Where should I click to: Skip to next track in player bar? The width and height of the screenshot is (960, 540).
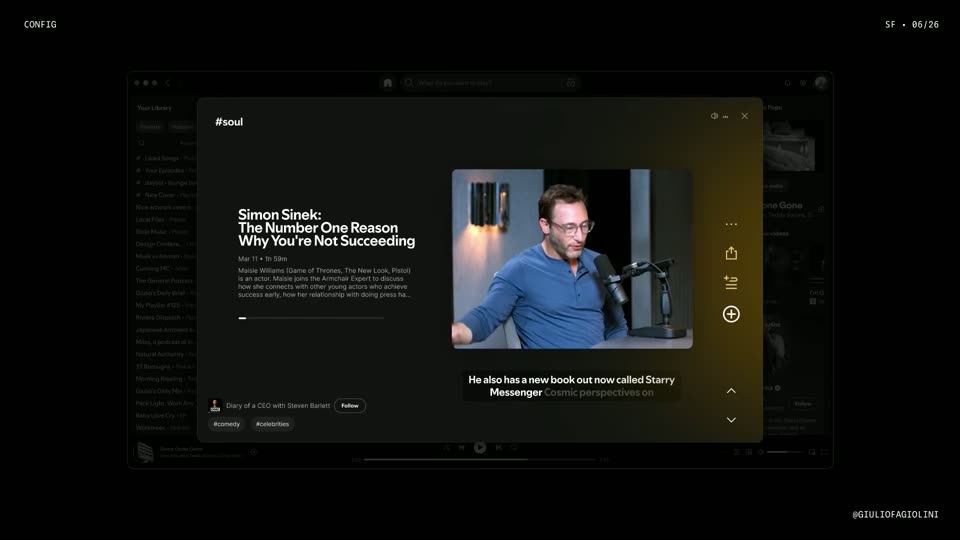click(498, 448)
